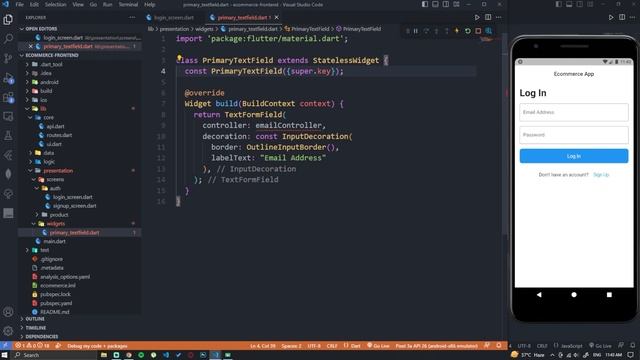The image size is (640, 360).
Task: Split editor in the right window
Action: [622, 18]
